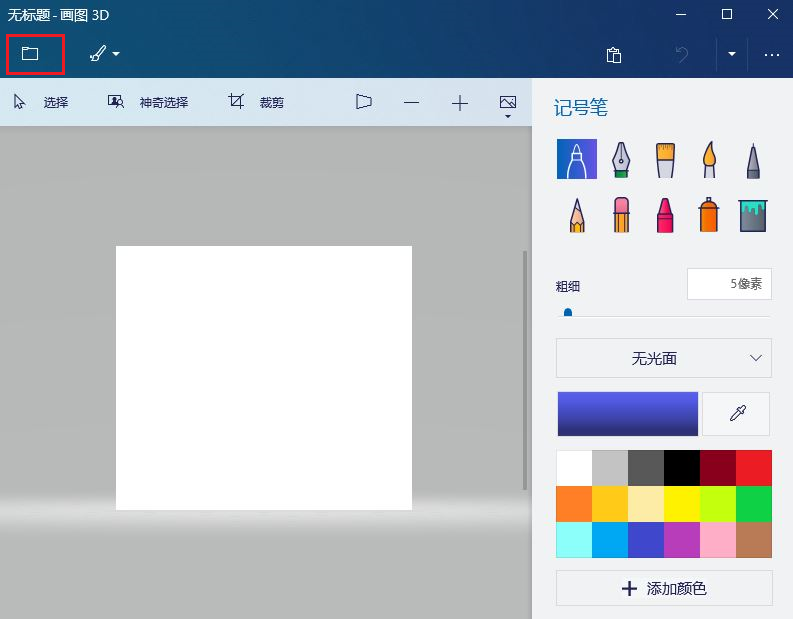Select the Fill bucket tool
The height and width of the screenshot is (619, 793).
[753, 215]
